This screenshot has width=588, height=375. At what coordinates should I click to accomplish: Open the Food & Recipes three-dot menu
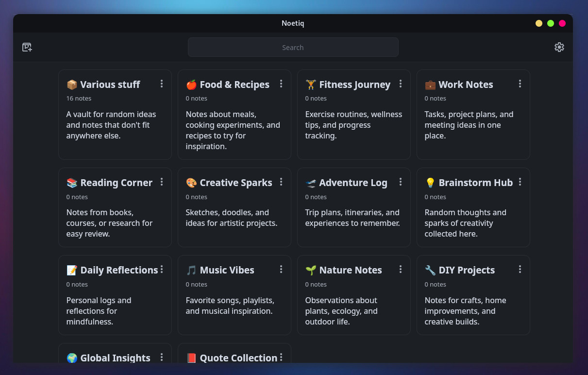coord(281,84)
